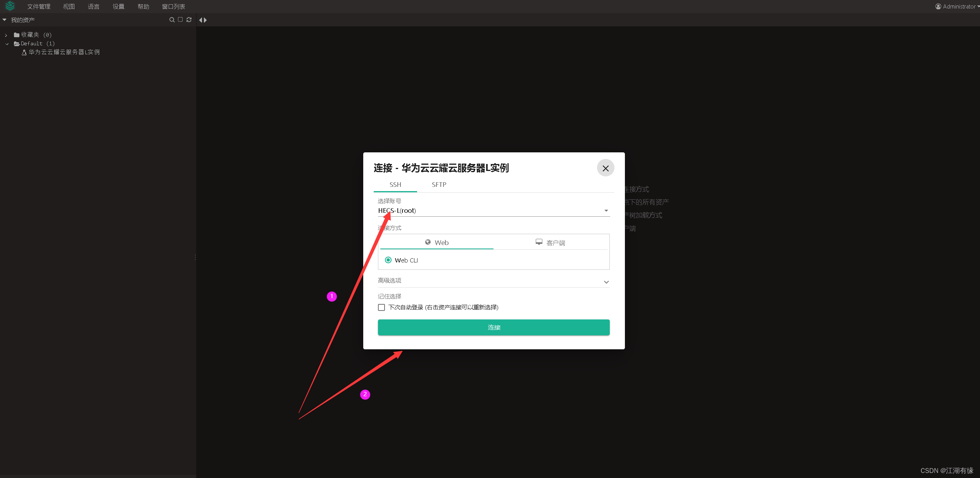Open the 视图 menu
980x478 pixels.
coord(69,7)
